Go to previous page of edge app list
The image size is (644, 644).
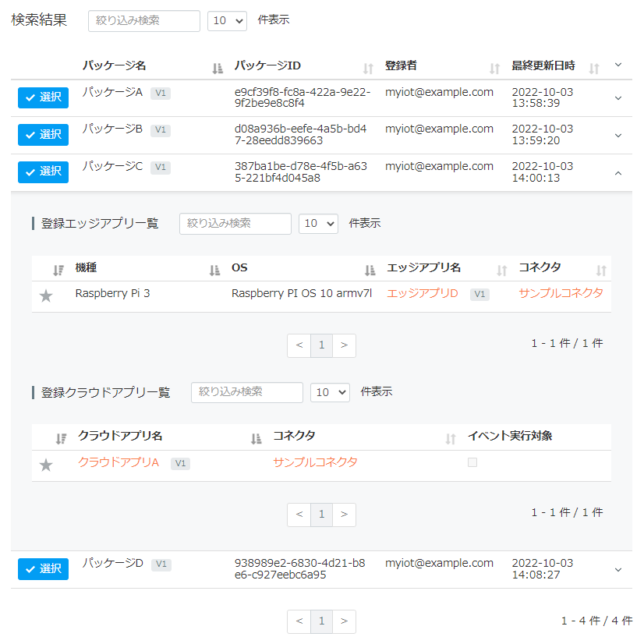tap(299, 345)
